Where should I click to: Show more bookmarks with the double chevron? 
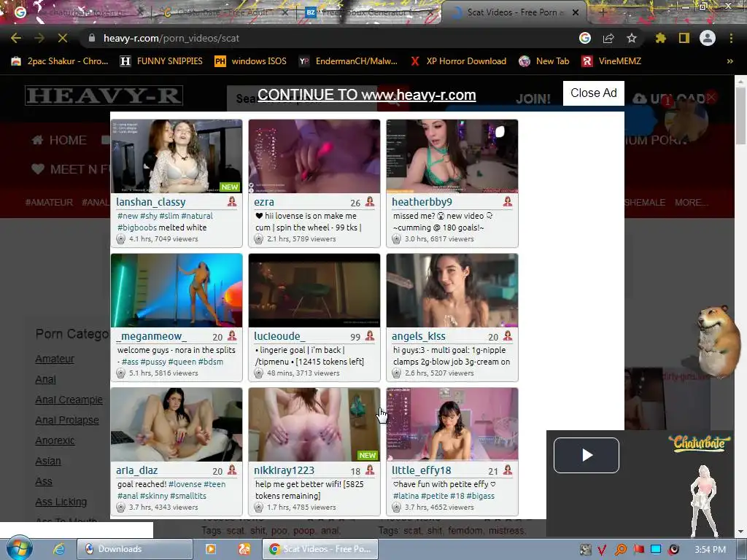pos(729,61)
